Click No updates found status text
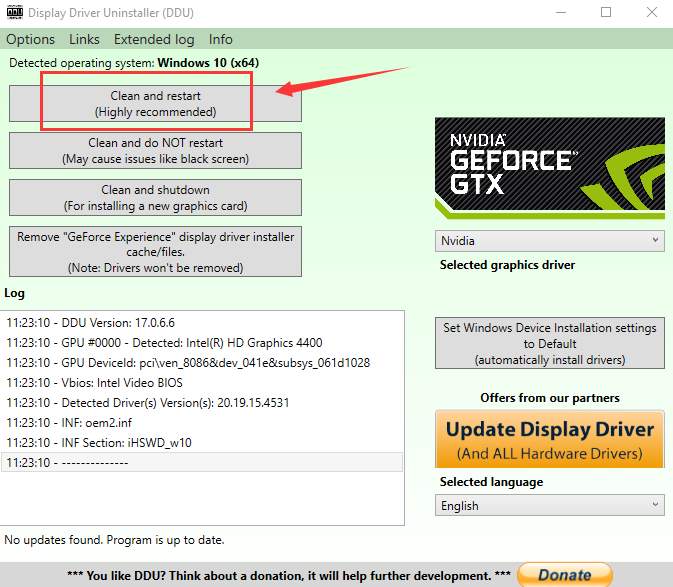Screen dimensions: 673x587 [x=114, y=540]
